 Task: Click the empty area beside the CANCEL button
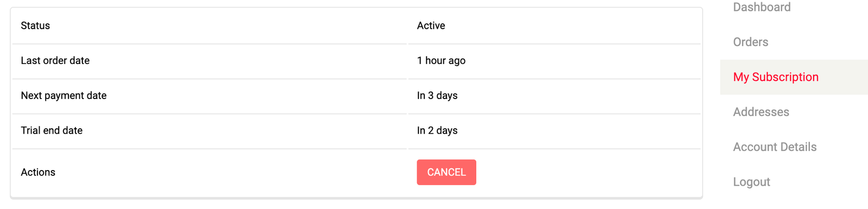588,172
